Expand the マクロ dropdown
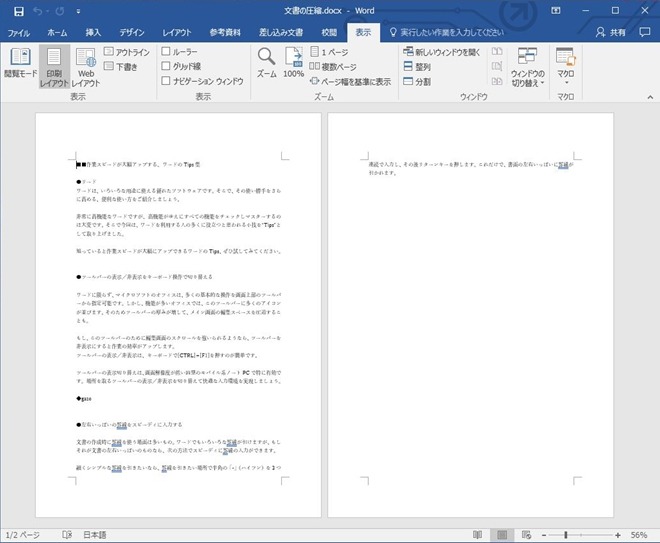This screenshot has width=660, height=543. (566, 75)
